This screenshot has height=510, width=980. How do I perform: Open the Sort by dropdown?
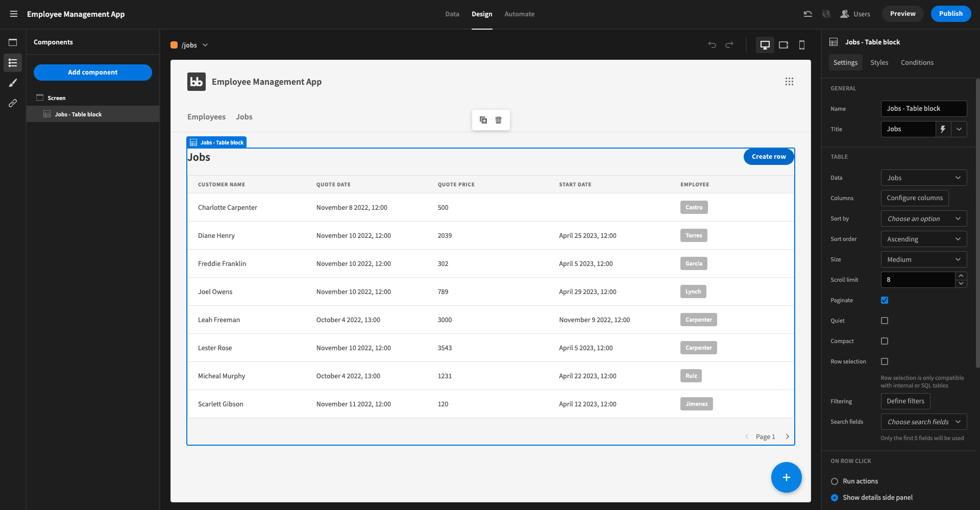point(924,218)
